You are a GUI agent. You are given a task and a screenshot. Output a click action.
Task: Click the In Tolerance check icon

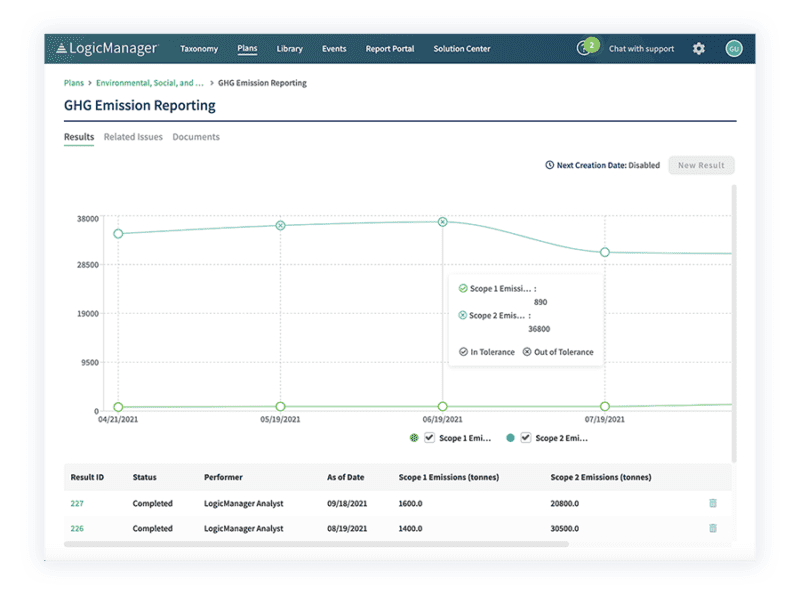coord(462,352)
